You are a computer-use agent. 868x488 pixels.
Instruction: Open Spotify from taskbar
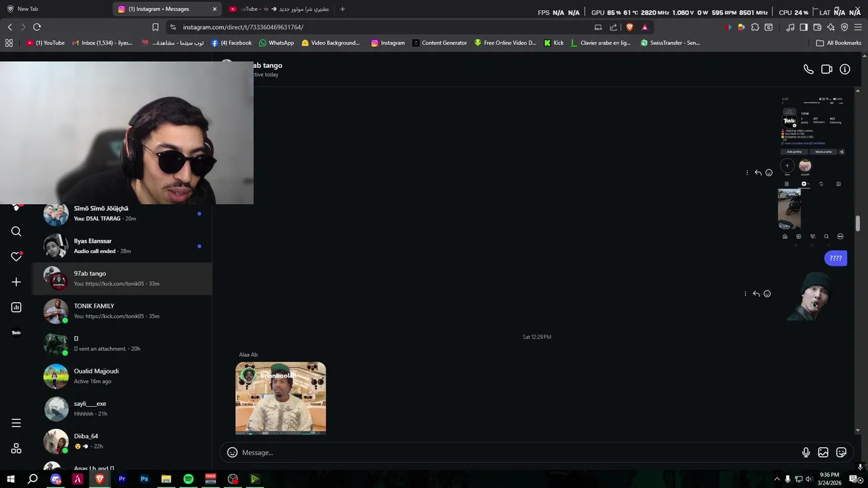(x=189, y=479)
